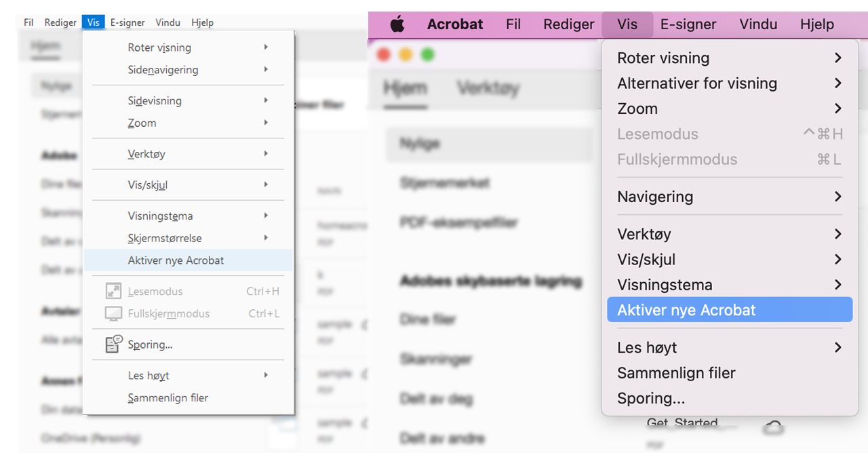Click the Apple logo in the menu bar
The height and width of the screenshot is (453, 868).
pyautogui.click(x=397, y=25)
